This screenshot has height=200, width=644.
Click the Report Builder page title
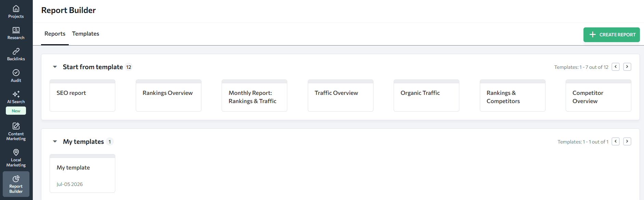click(x=68, y=10)
